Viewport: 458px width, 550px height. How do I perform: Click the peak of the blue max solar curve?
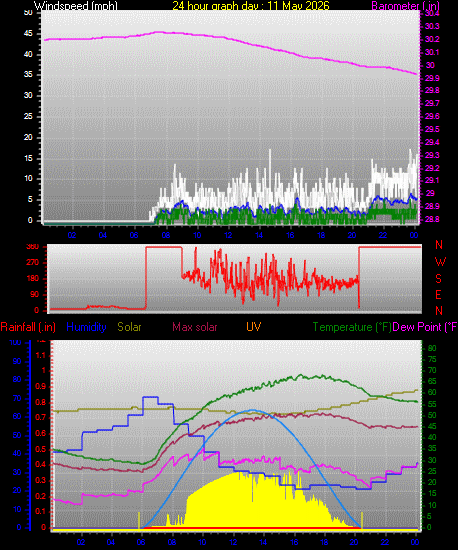pos(253,410)
